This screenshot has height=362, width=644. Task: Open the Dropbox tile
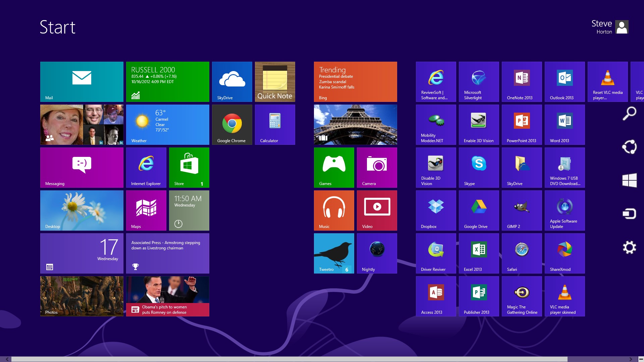(x=436, y=210)
